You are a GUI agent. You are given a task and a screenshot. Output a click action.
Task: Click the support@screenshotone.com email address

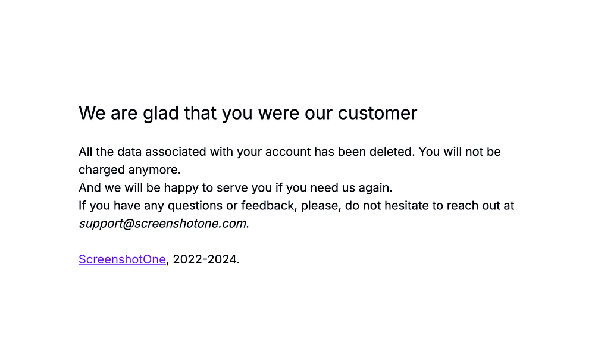tap(162, 224)
